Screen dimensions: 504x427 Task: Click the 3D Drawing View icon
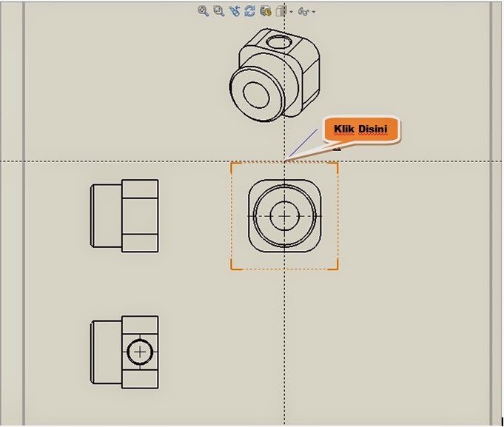(x=265, y=11)
